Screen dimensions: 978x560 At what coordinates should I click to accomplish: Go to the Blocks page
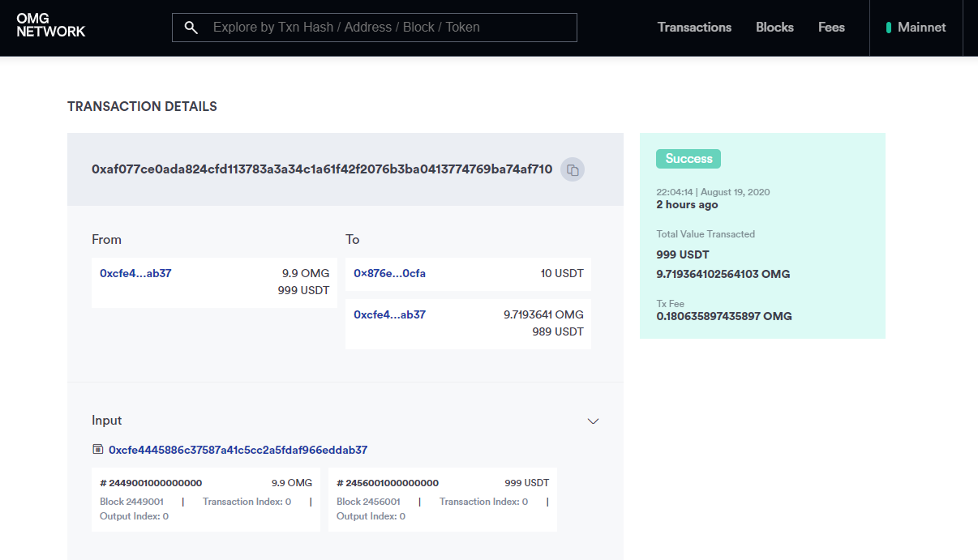coord(774,28)
